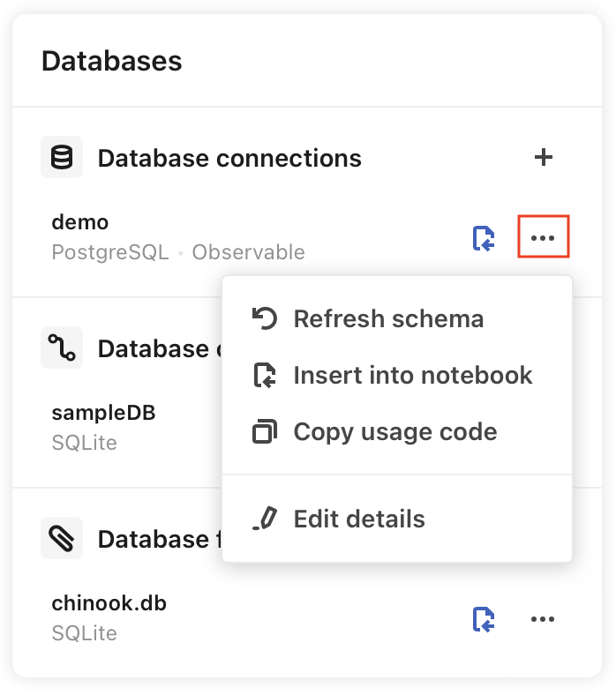This screenshot has height=695, width=616.
Task: Open the demo connection three-dot menu
Action: pyautogui.click(x=543, y=237)
